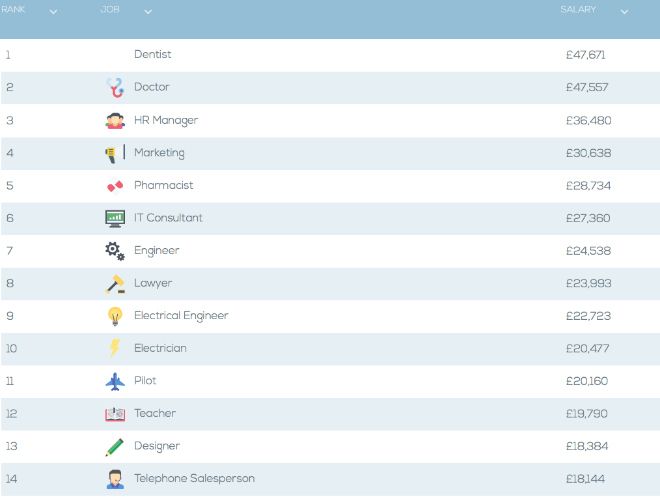
Task: Click the HR Manager person icon
Action: pyautogui.click(x=115, y=121)
